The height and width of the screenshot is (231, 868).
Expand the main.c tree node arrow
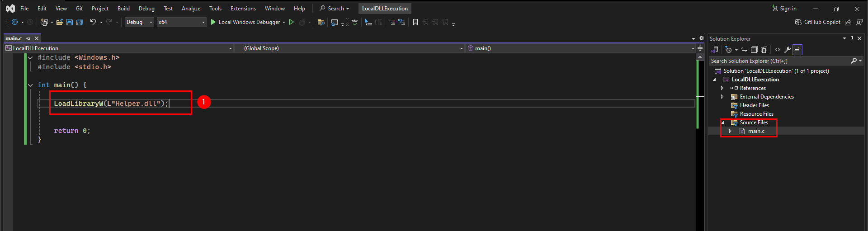[730, 131]
